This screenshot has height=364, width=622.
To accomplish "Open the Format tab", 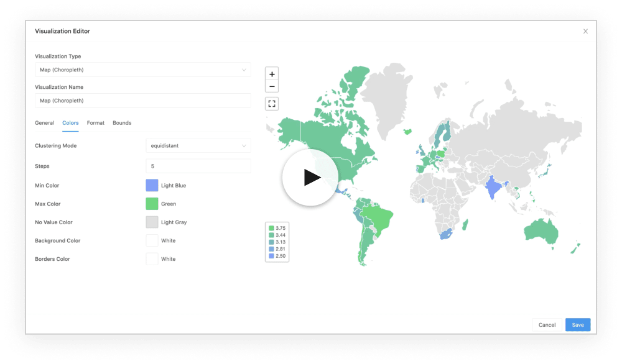I will pyautogui.click(x=95, y=123).
